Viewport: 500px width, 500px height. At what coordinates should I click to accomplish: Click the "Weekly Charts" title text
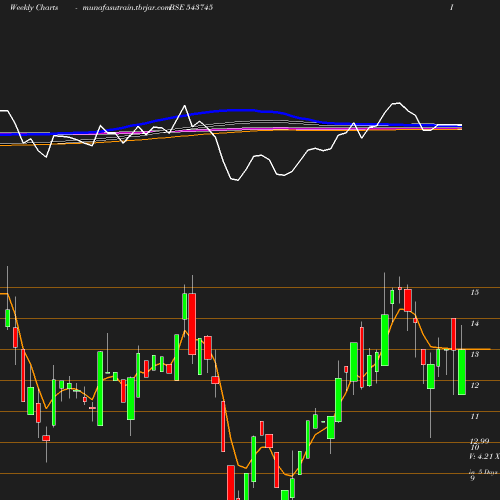[x=34, y=8]
